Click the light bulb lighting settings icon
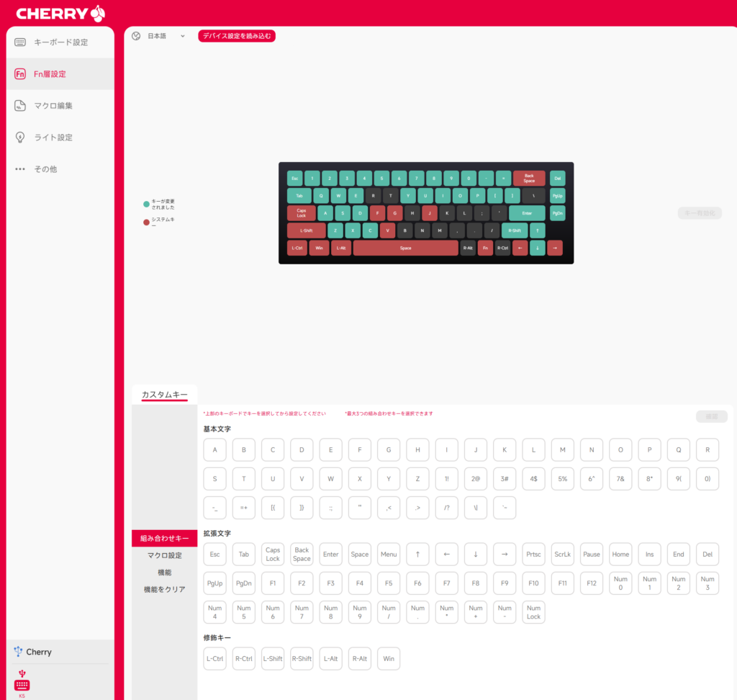The height and width of the screenshot is (700, 737). [20, 138]
